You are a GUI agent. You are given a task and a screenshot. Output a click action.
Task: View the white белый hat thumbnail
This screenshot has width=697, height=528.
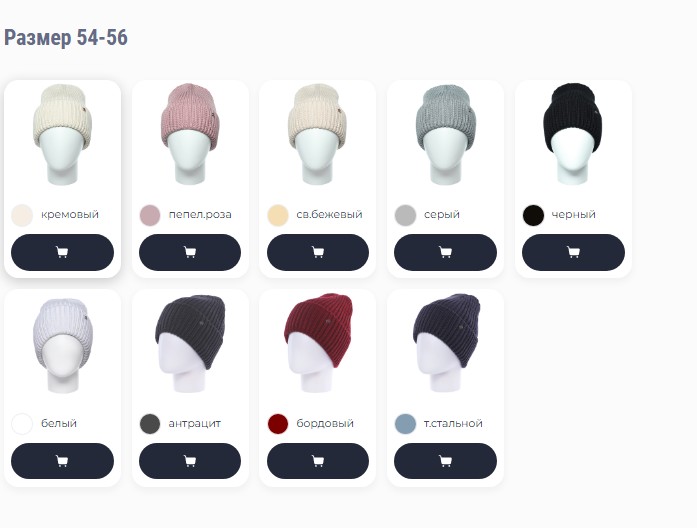[63, 346]
